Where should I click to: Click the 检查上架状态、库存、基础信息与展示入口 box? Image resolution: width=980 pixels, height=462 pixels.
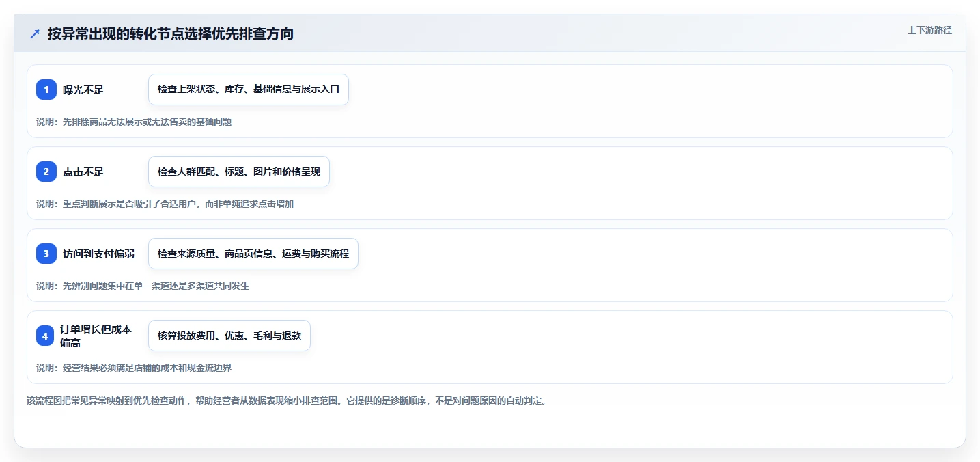[249, 90]
